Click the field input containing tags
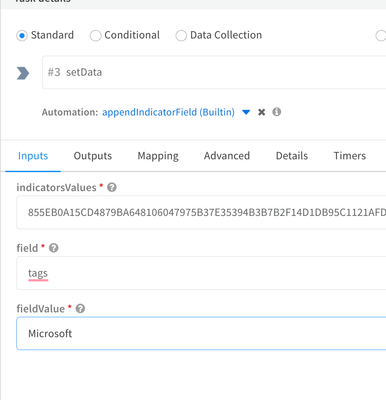This screenshot has width=386, height=400. (201, 273)
